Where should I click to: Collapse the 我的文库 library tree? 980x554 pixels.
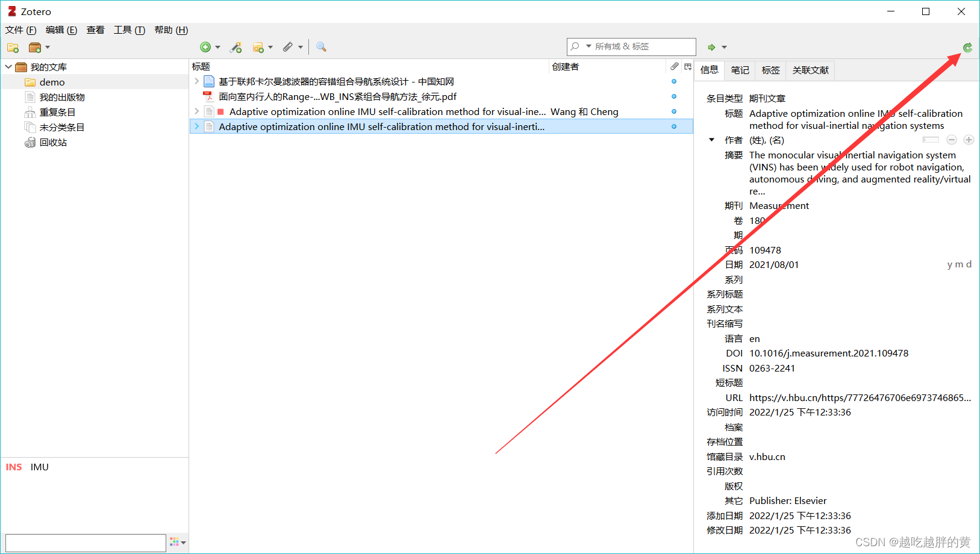(8, 67)
